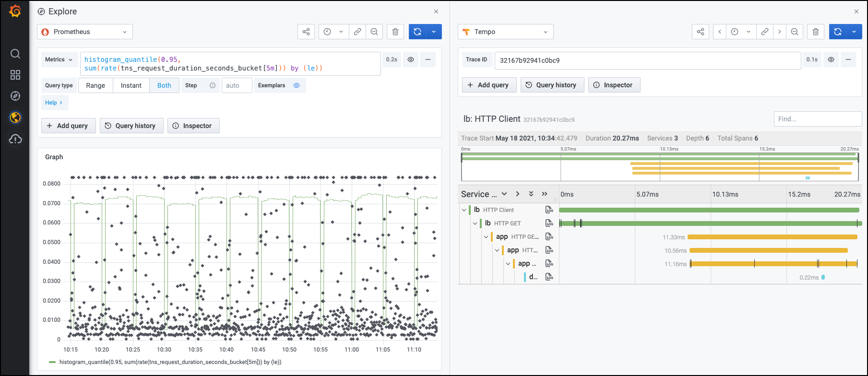
Task: Open logs icon for lb HTTP Client span
Action: (x=549, y=210)
